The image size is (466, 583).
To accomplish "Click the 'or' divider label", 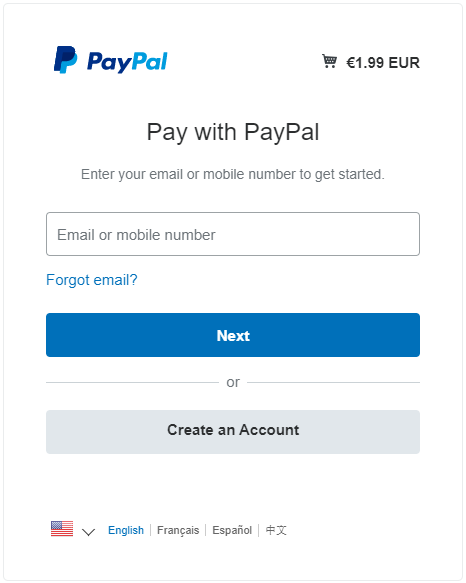I will point(233,382).
